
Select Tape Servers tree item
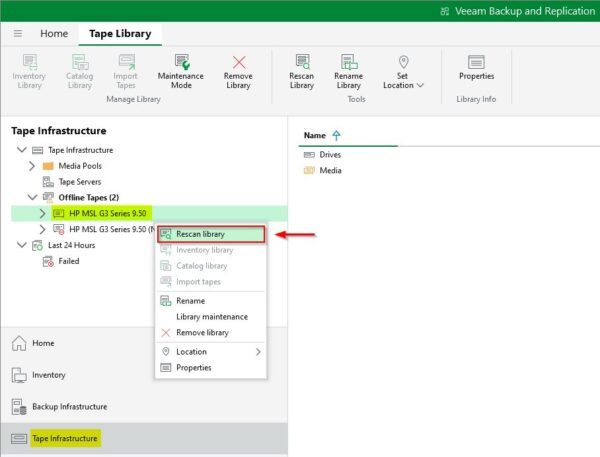80,182
